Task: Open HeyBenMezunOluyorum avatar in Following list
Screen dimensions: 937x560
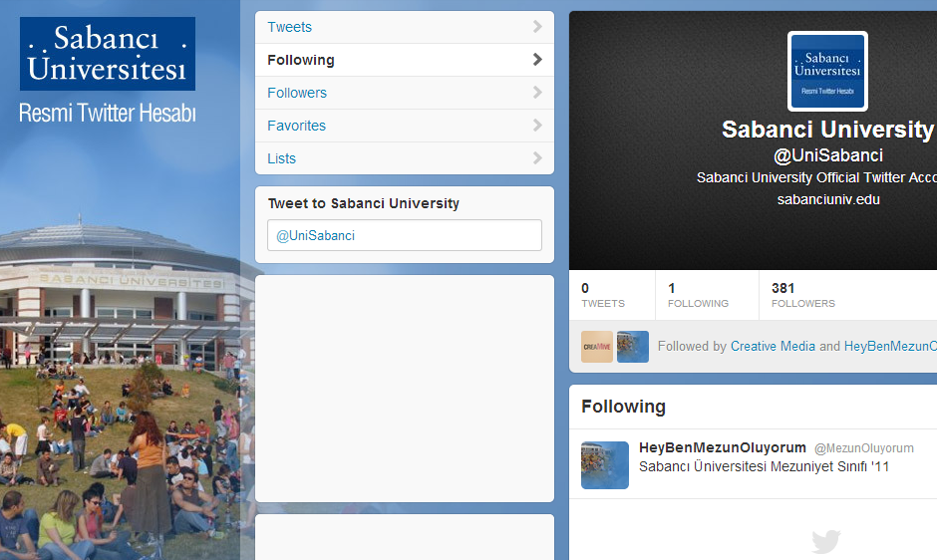Action: tap(605, 465)
